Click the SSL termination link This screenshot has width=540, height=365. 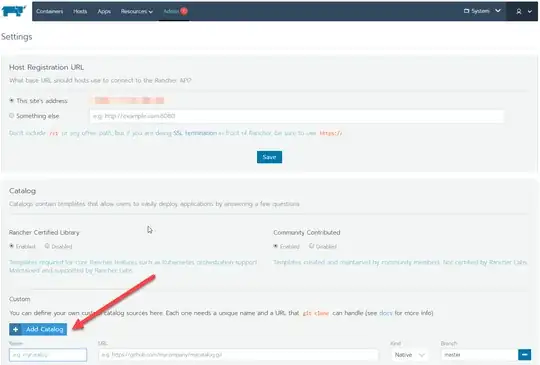(195, 133)
